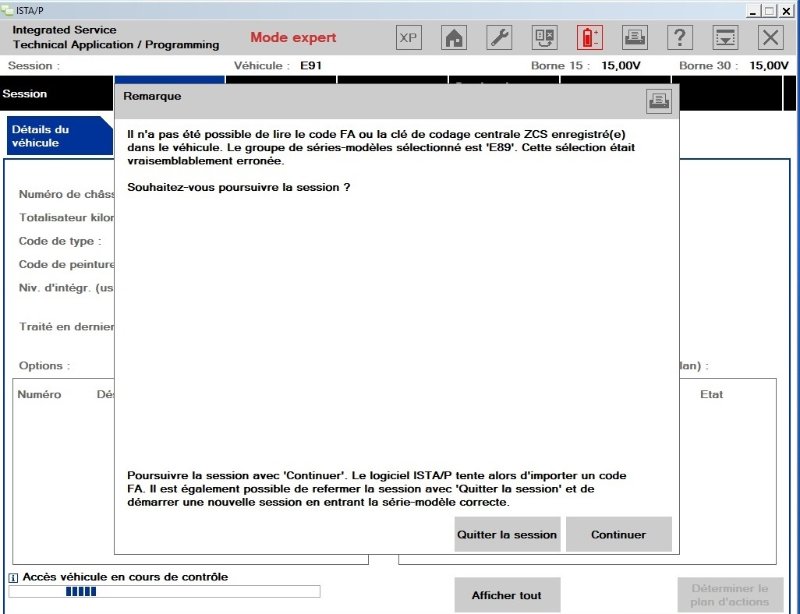Click the 'Mode expert' red label
Image resolution: width=800 pixels, height=614 pixels.
pos(293,37)
